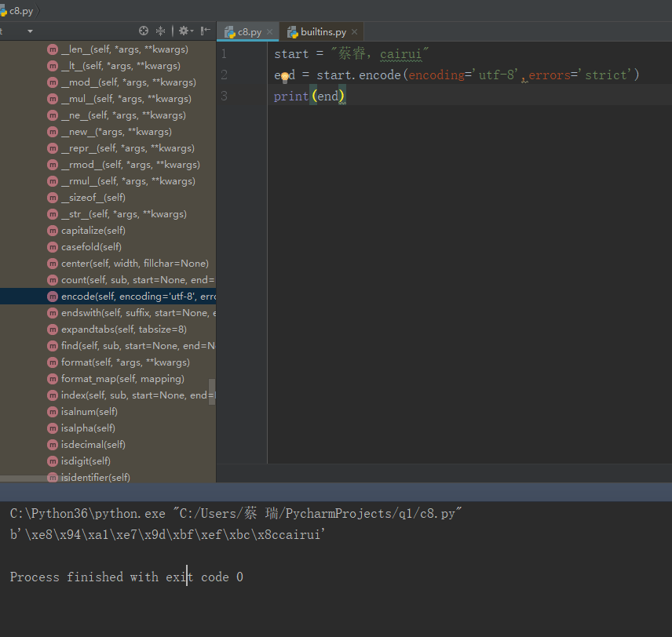672x637 pixels.
Task: Click line number 2 in the gutter
Action: (x=225, y=75)
